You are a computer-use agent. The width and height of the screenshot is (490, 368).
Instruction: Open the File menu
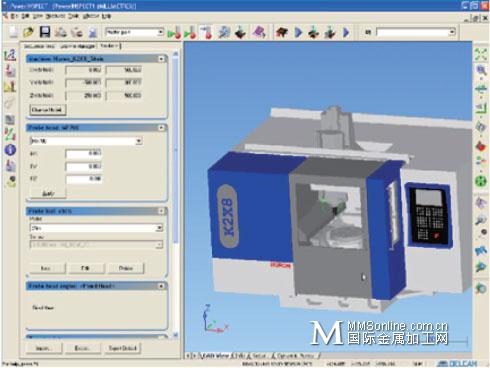(14, 16)
